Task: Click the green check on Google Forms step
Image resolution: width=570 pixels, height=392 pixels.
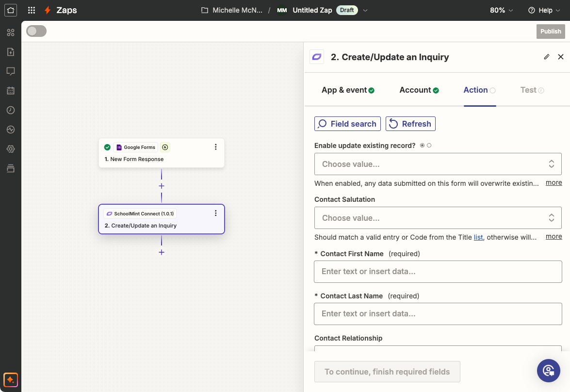Action: (x=107, y=147)
